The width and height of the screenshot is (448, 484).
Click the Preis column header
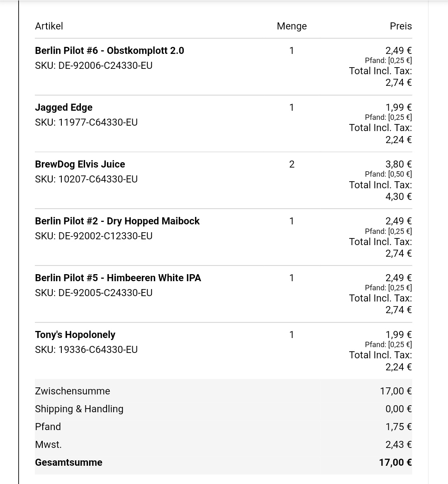(x=400, y=26)
